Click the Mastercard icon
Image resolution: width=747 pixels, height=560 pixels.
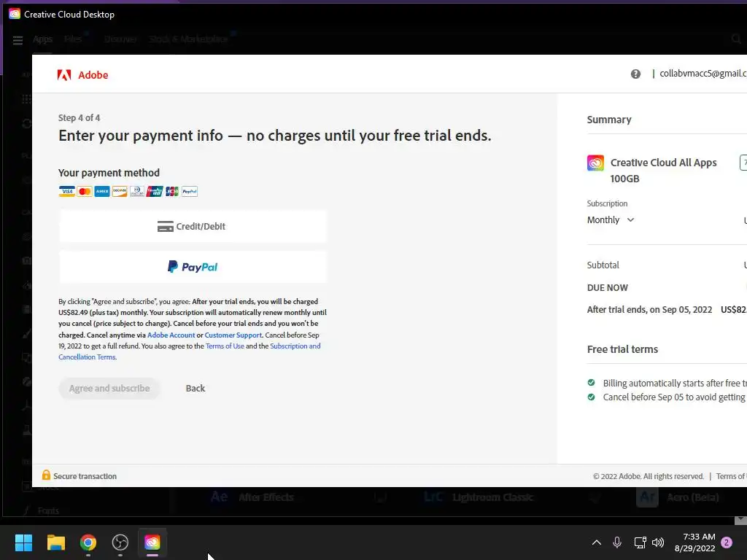click(85, 192)
